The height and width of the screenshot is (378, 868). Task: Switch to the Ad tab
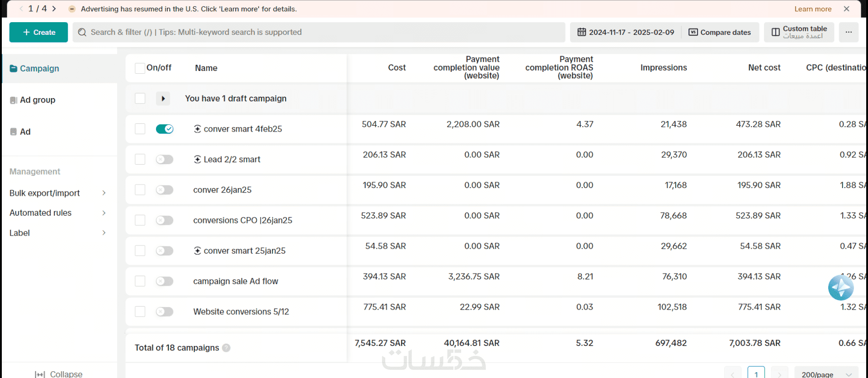click(25, 132)
